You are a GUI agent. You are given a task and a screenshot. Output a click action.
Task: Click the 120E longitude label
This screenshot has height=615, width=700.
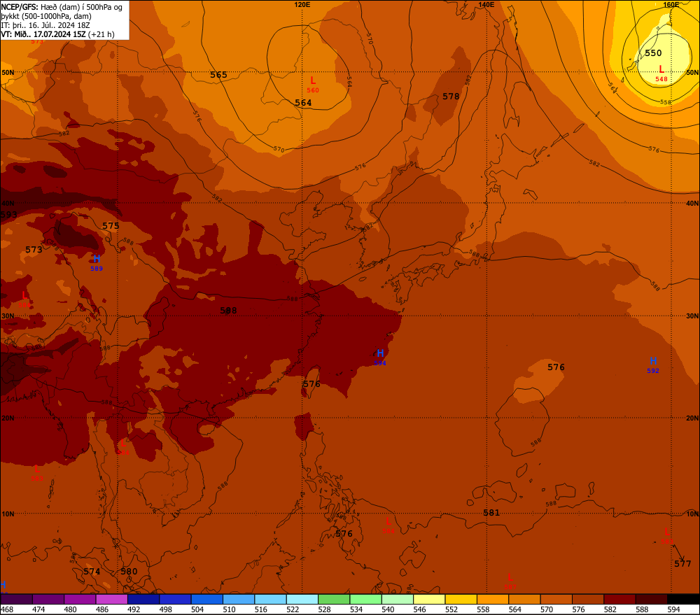coord(302,4)
